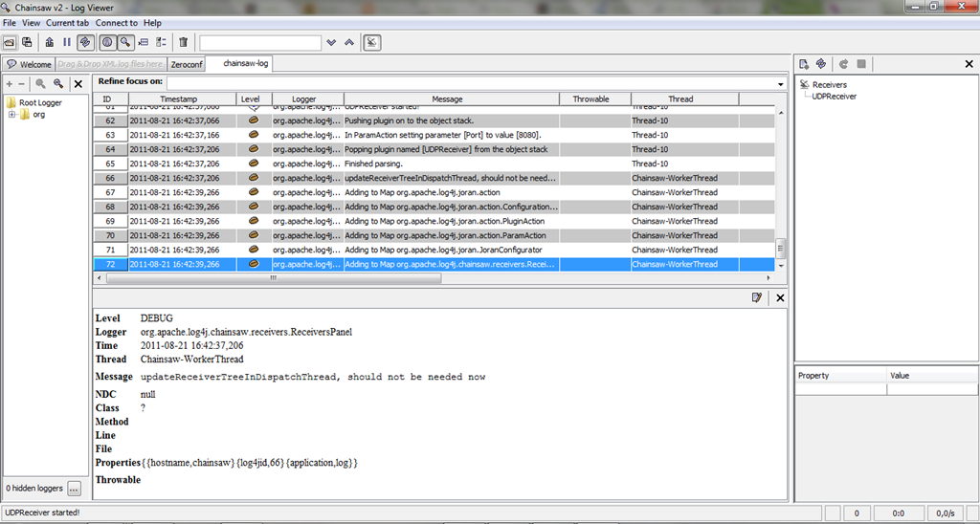Click the event table horizontal scroll right arrow
The height and width of the screenshot is (524, 980).
click(x=770, y=278)
